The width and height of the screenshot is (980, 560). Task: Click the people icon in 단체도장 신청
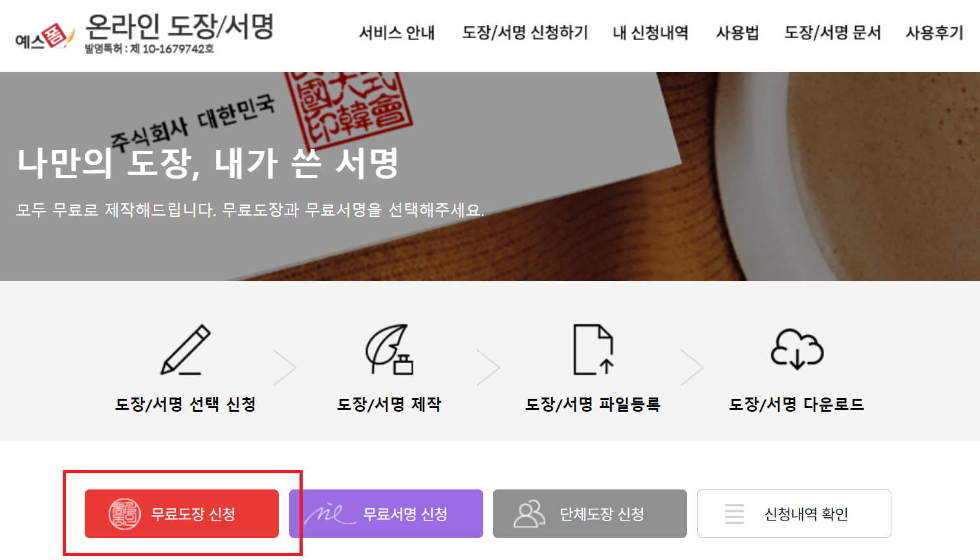(529, 514)
